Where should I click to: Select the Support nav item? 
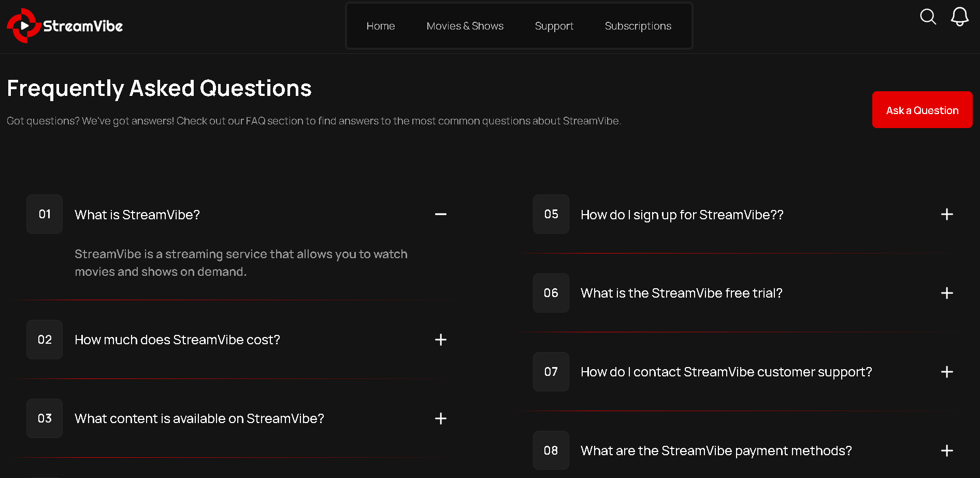coord(554,26)
